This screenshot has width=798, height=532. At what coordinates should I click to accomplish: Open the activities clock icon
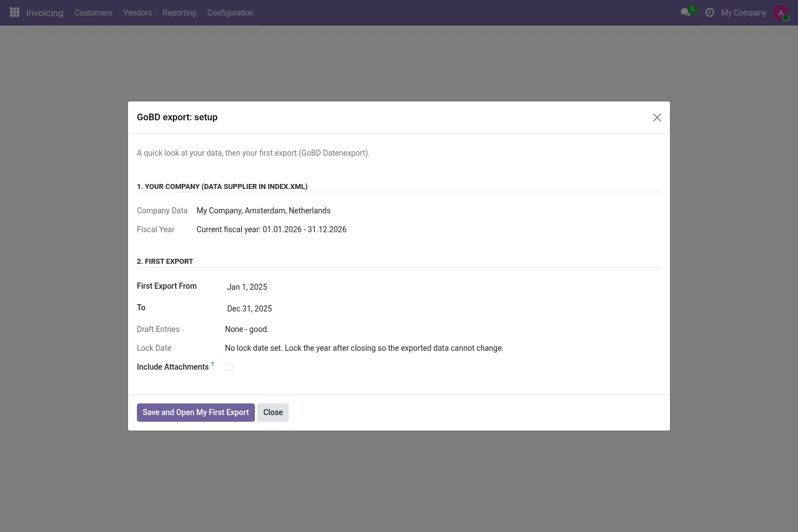click(709, 12)
